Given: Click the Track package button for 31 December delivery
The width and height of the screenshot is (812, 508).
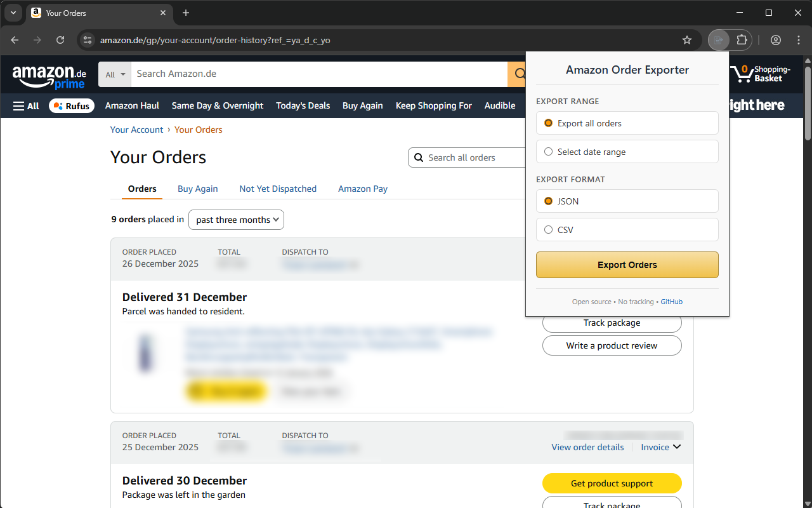Looking at the screenshot, I should (x=612, y=323).
